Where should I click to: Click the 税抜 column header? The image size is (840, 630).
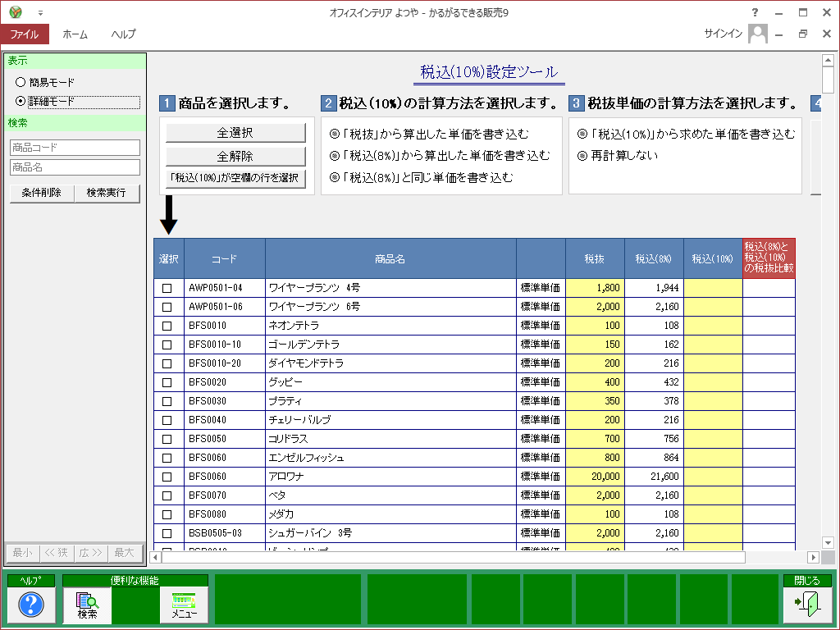(x=595, y=258)
